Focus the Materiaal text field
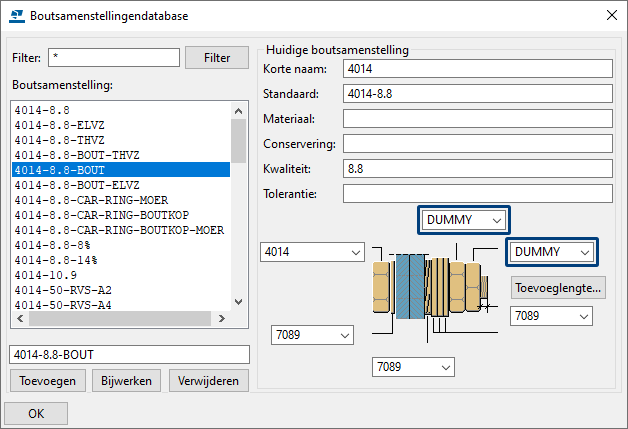628x429 pixels. click(x=476, y=118)
